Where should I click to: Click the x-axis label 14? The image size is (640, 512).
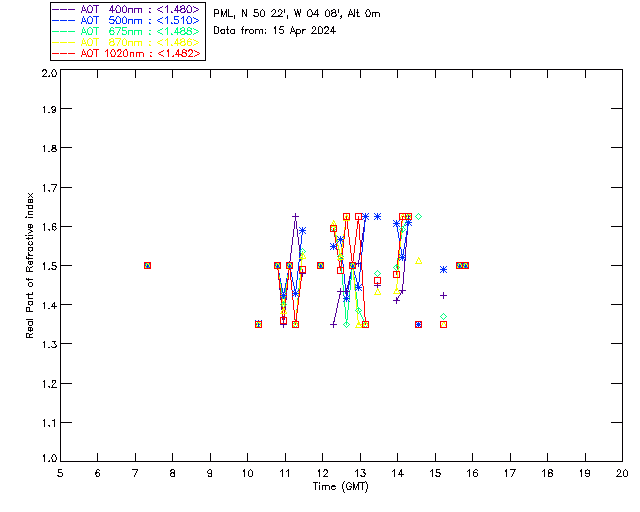398,473
